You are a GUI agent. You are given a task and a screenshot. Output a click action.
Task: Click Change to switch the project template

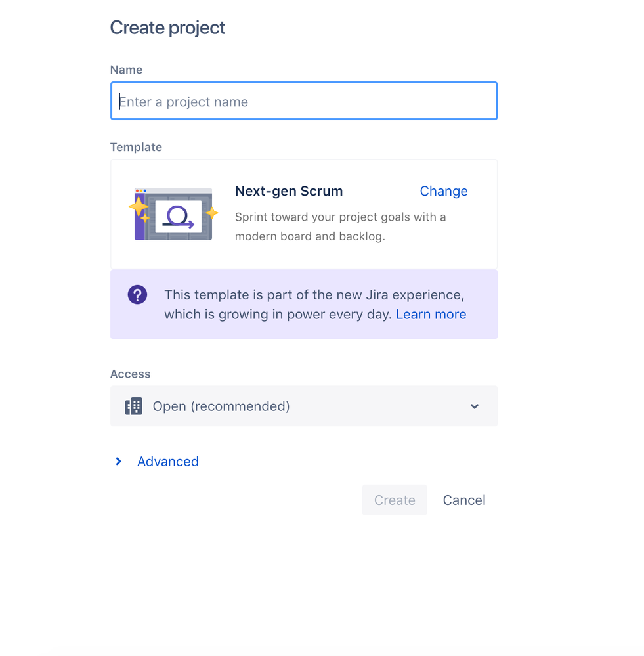click(443, 191)
